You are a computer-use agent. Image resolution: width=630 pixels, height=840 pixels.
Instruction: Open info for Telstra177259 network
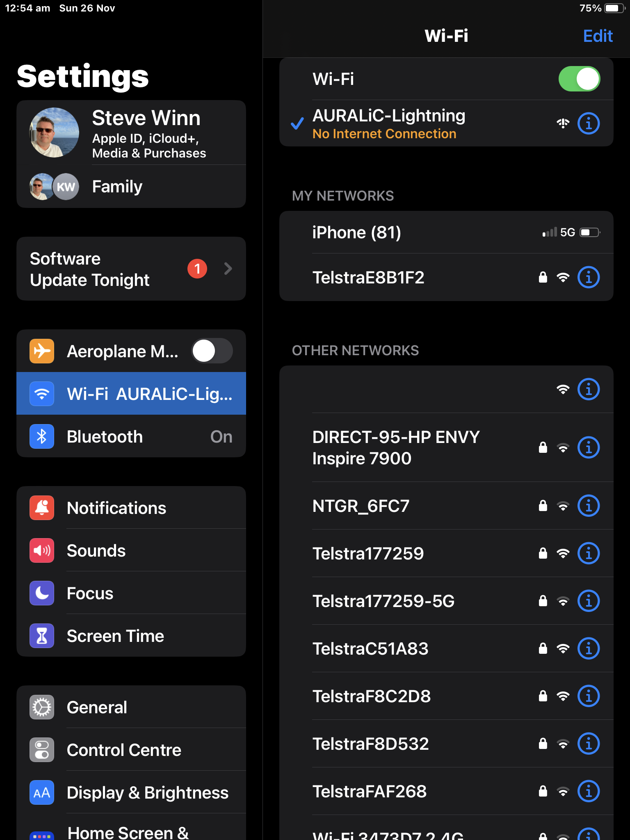point(589,553)
